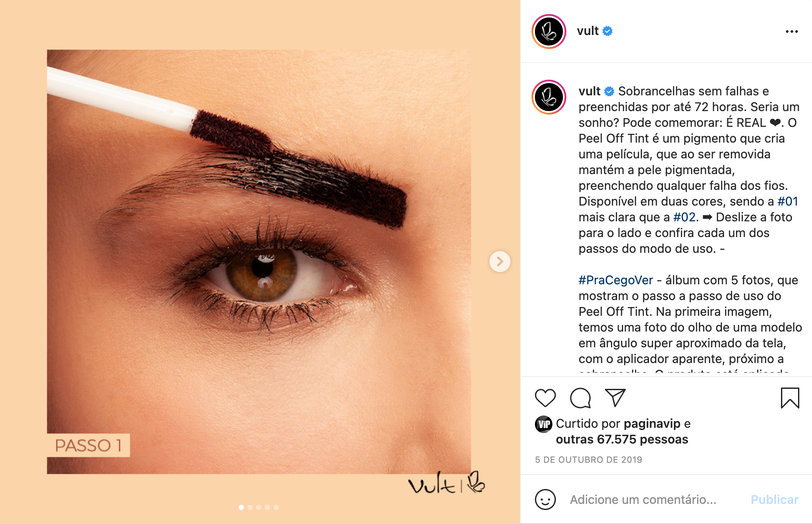Go to the next photo with the arrow
Screen dimensions: 812x524
[500, 262]
